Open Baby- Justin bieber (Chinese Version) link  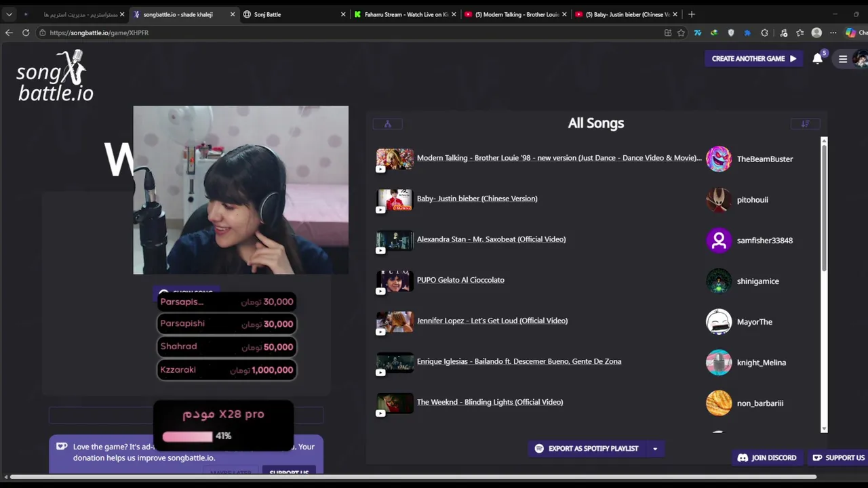tap(477, 199)
